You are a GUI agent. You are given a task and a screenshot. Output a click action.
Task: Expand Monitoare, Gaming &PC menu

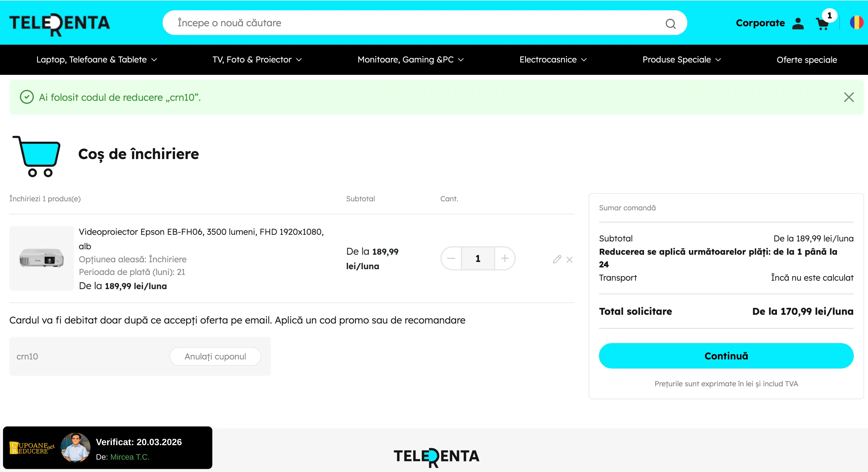[410, 60]
